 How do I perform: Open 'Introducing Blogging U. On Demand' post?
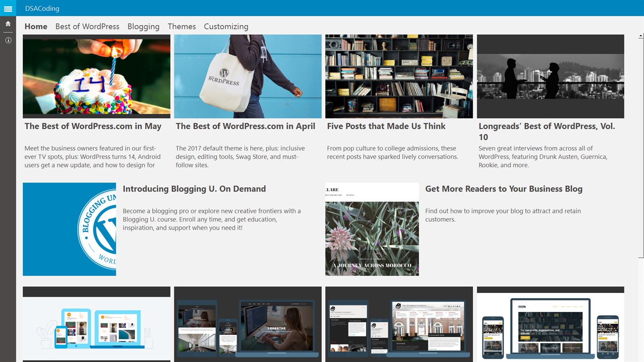pos(194,189)
